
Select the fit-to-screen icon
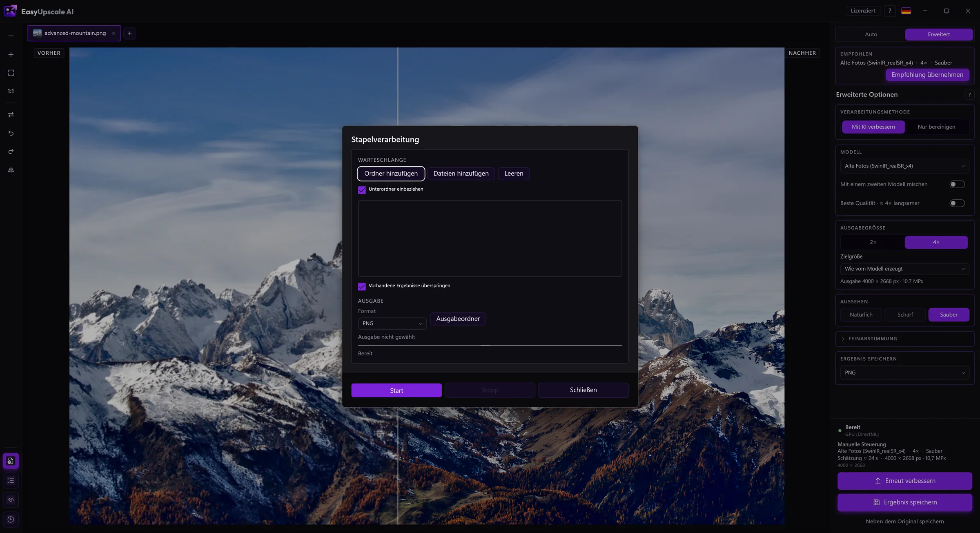(x=11, y=73)
